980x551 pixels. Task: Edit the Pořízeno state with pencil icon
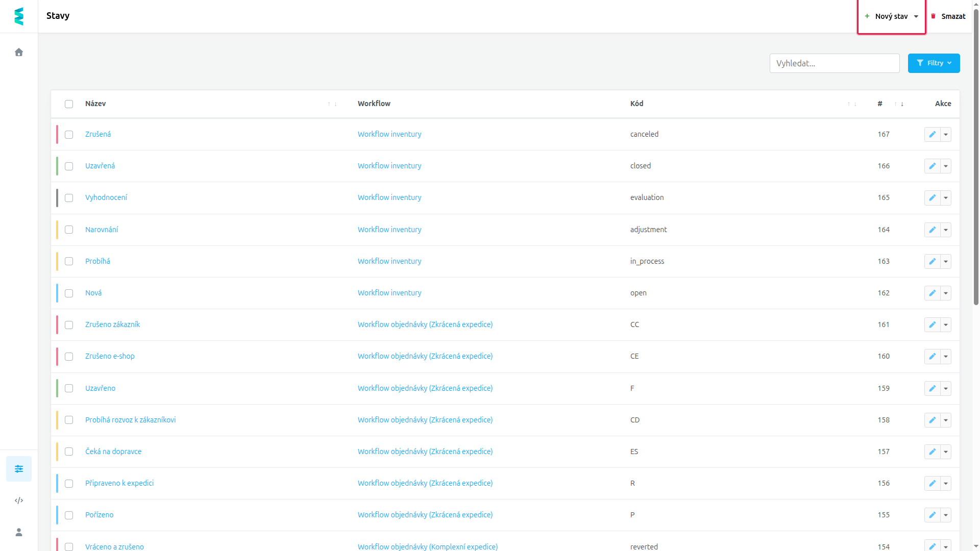tap(932, 515)
